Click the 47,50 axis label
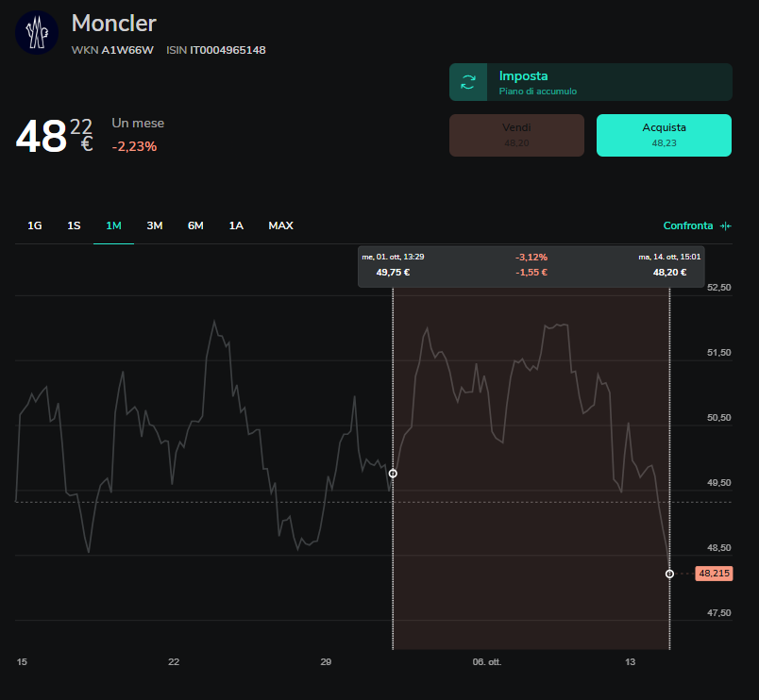This screenshot has width=759, height=700. 718,613
